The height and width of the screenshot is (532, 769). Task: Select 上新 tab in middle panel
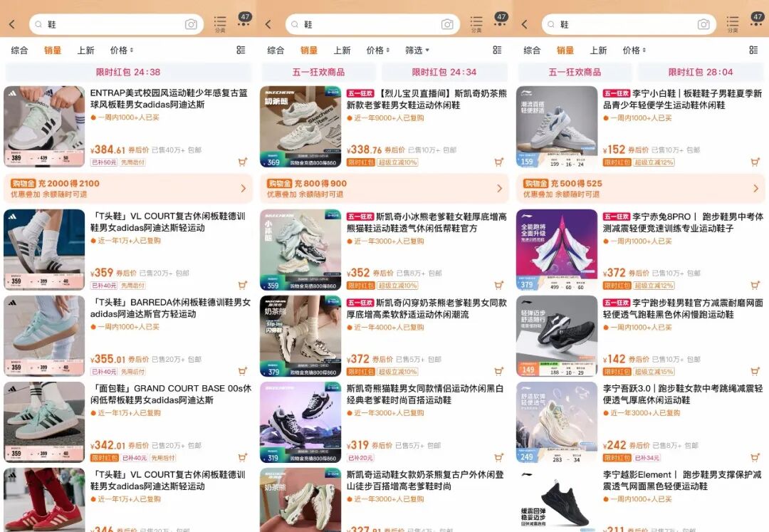click(x=342, y=50)
